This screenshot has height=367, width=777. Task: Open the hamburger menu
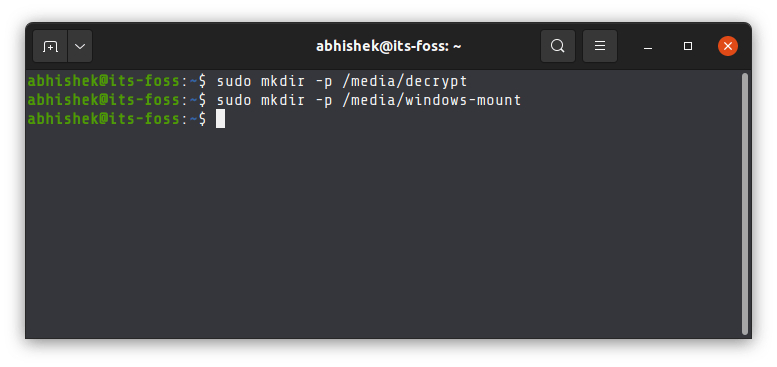(x=600, y=46)
